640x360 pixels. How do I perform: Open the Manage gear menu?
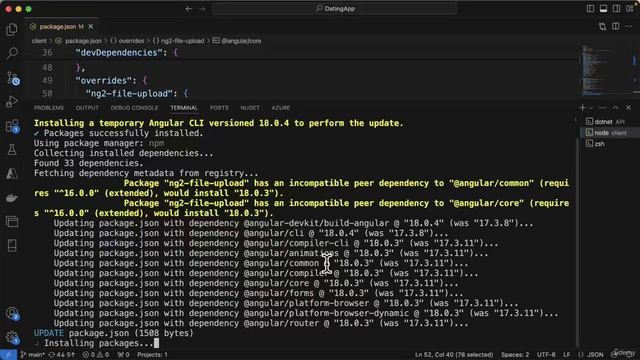12,338
